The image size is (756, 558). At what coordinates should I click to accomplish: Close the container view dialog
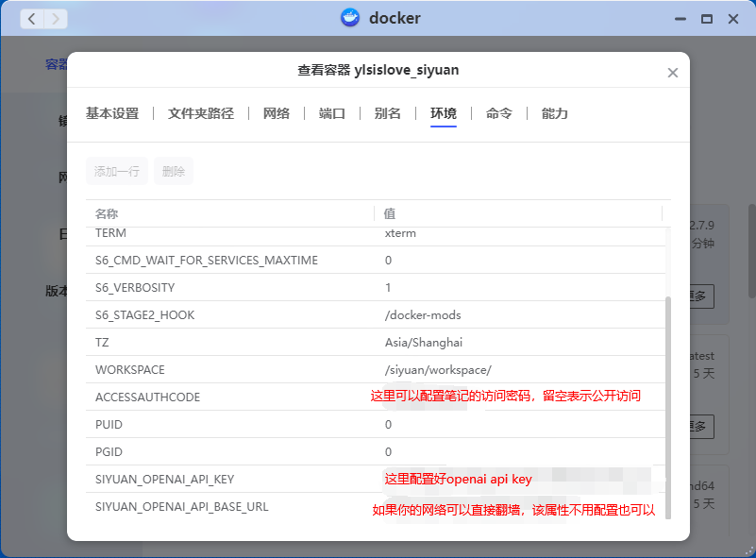(x=672, y=73)
